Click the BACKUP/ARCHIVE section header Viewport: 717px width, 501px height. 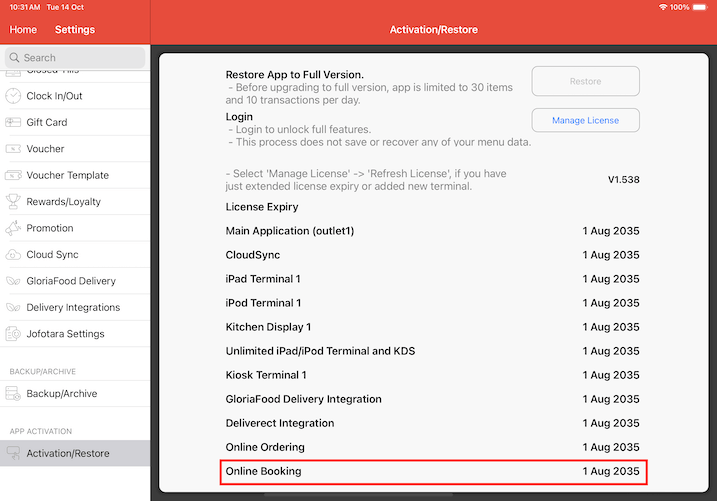coord(43,372)
